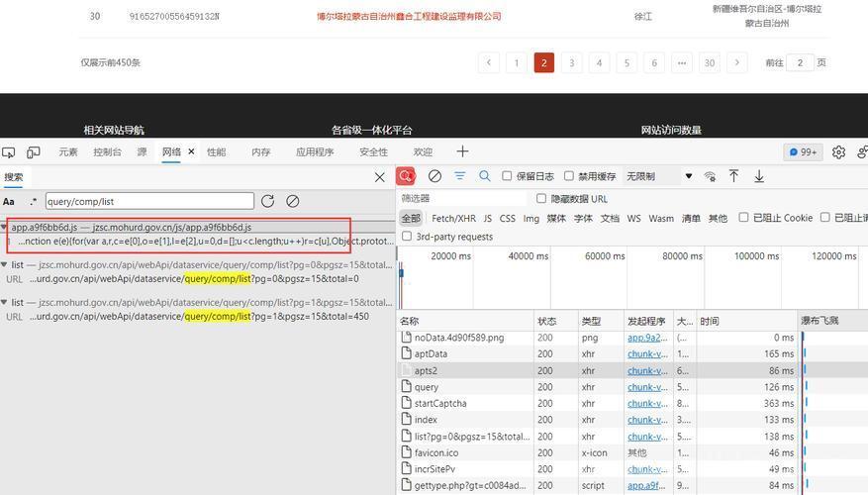The height and width of the screenshot is (495, 868).
Task: Switch to the 安全性 panel tab
Action: (x=373, y=151)
